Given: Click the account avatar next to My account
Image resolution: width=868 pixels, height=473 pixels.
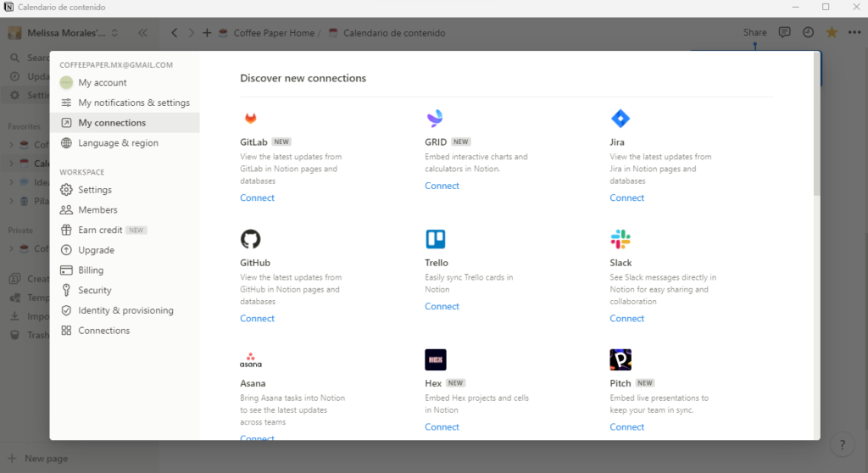Looking at the screenshot, I should [66, 82].
